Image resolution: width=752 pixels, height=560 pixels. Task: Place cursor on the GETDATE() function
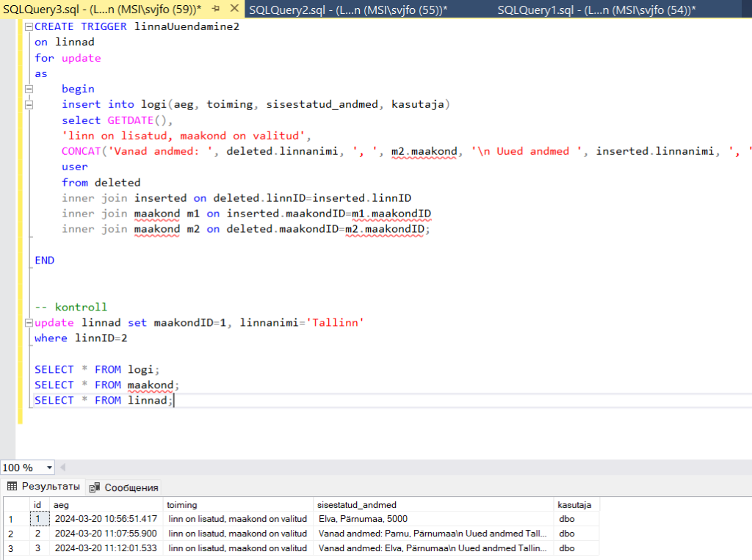(x=137, y=120)
